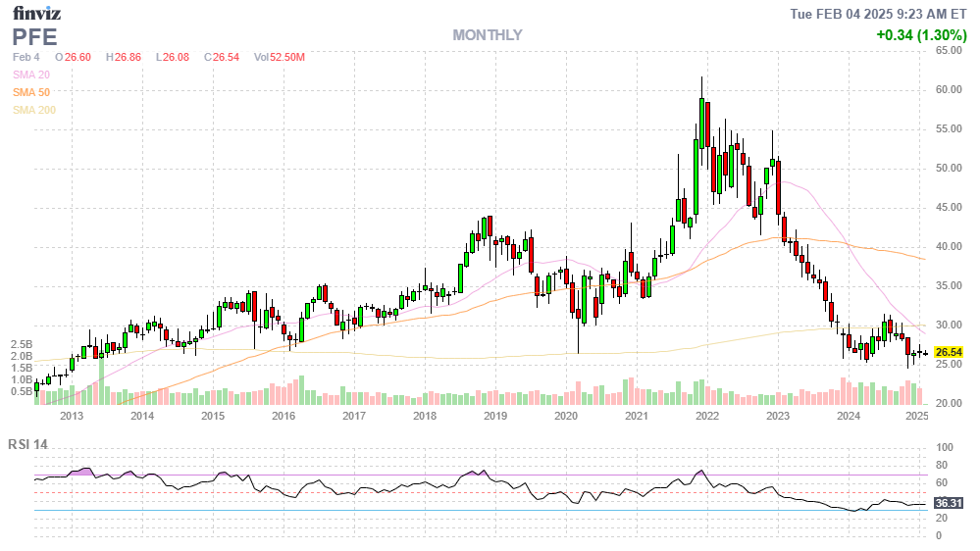Click the RSI 14 indicator label
This screenshot has height=551, width=980.
point(27,444)
